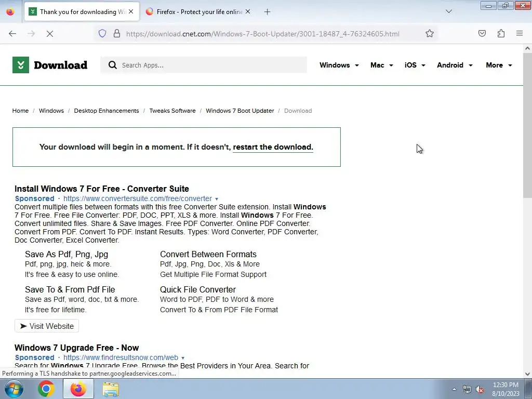
Task: Click Sponsored label above findresultsnow ad
Action: [x=35, y=357]
